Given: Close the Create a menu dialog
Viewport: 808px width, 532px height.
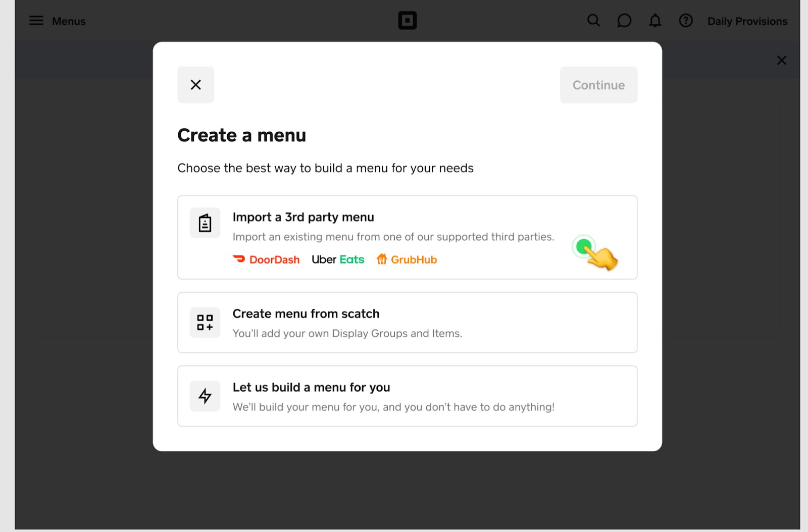Looking at the screenshot, I should (195, 85).
